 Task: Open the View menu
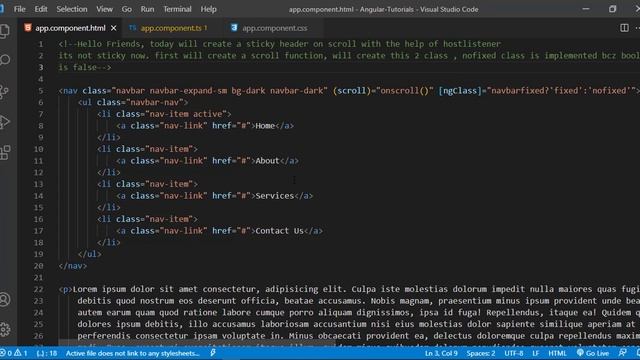click(104, 9)
